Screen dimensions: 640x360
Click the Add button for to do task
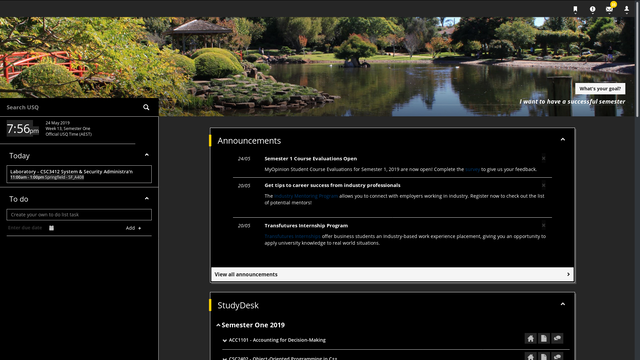click(x=133, y=228)
